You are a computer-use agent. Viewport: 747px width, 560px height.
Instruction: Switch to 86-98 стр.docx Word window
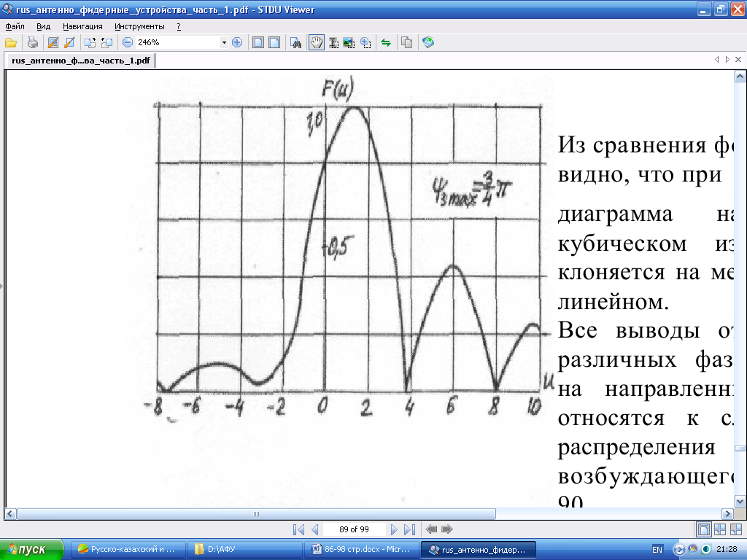click(x=361, y=550)
